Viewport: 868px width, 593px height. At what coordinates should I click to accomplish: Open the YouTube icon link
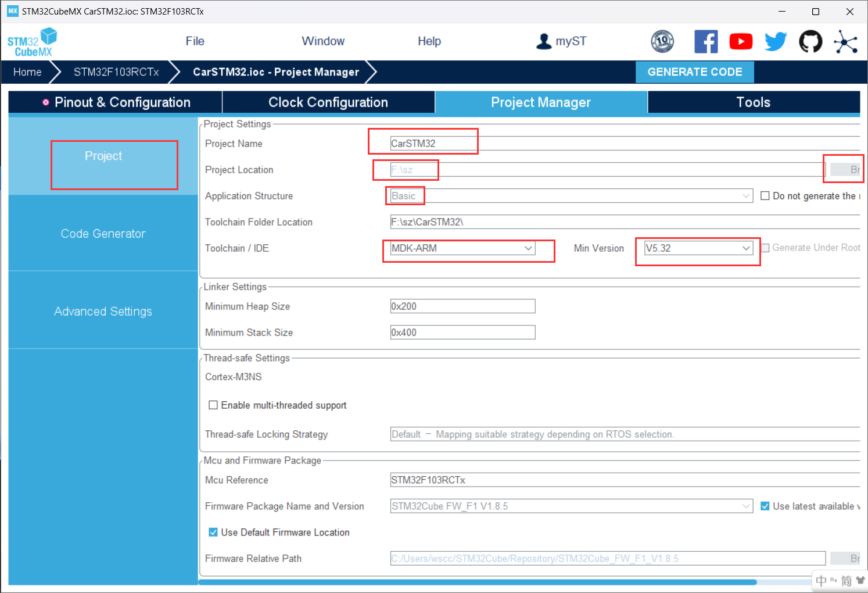(741, 41)
